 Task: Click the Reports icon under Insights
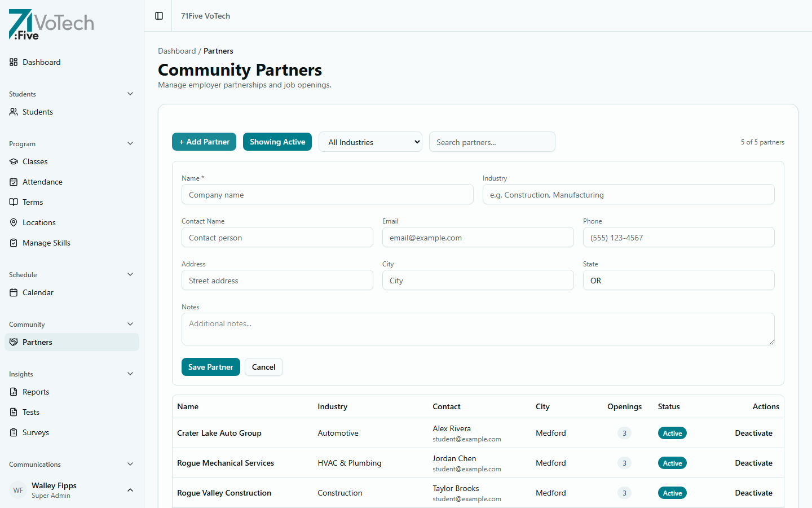(x=13, y=392)
